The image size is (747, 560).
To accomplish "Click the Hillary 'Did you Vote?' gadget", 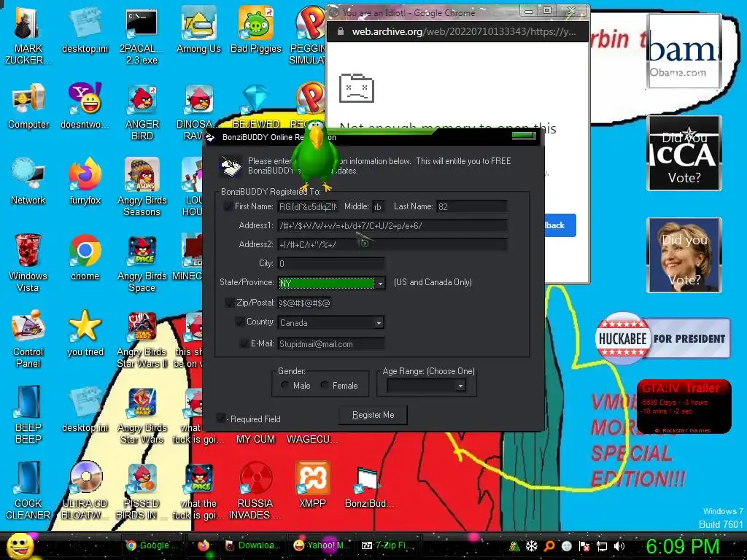I will tap(684, 255).
